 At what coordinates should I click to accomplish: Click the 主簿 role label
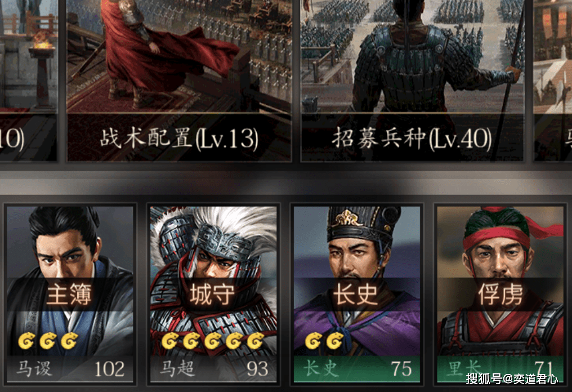69,294
